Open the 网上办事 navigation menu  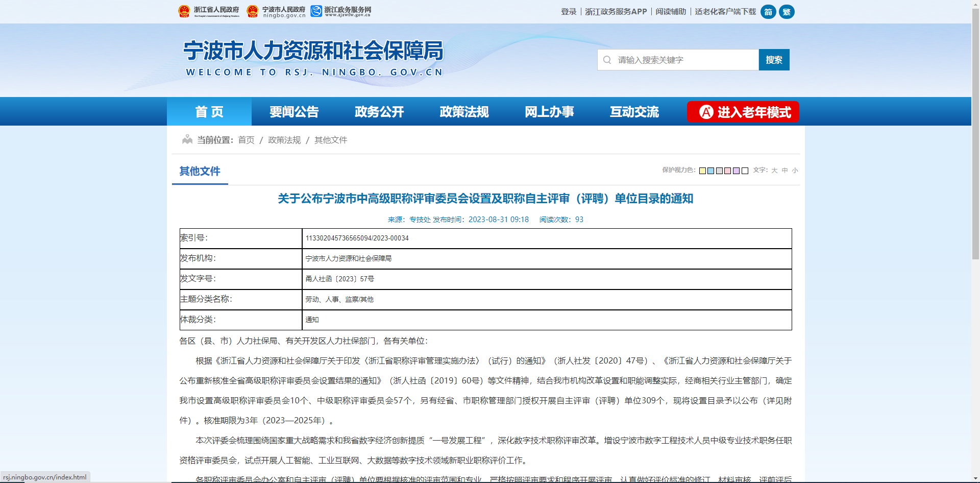pos(549,112)
